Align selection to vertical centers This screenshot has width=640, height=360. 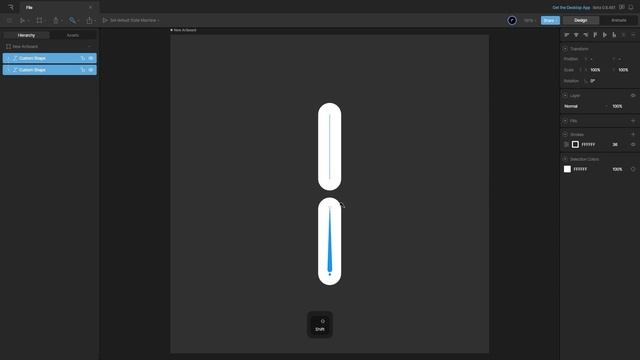coord(605,35)
